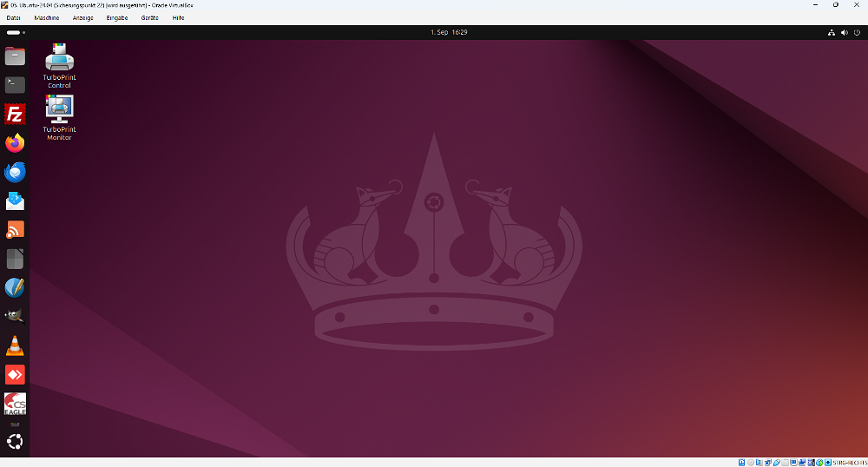The height and width of the screenshot is (467, 868).
Task: Click the Activities workspace indicator pill
Action: click(x=14, y=32)
